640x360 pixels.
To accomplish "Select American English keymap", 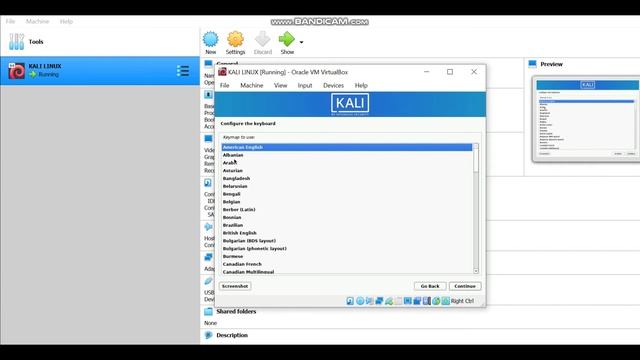I will click(x=347, y=147).
